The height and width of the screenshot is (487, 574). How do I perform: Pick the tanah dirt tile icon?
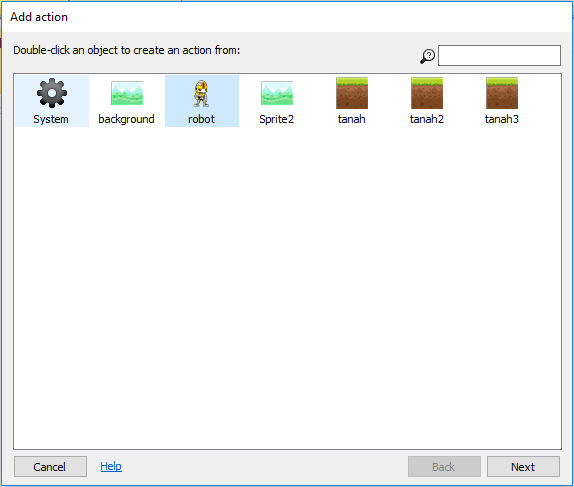coord(352,93)
